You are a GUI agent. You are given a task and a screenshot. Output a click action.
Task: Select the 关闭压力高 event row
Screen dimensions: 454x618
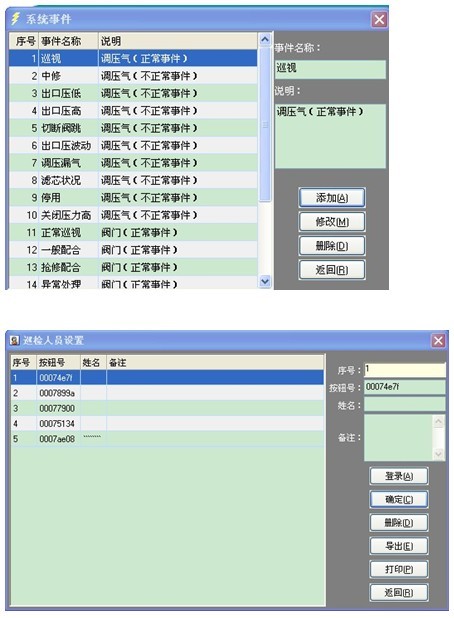tap(133, 215)
